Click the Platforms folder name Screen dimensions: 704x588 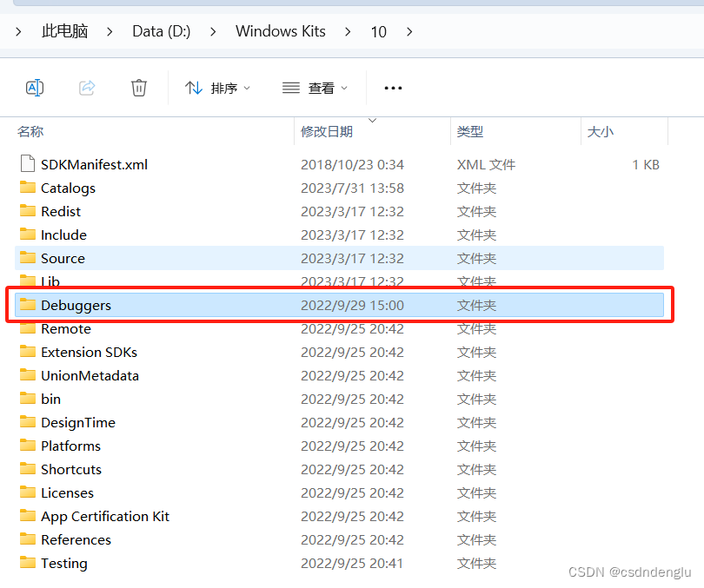point(71,446)
